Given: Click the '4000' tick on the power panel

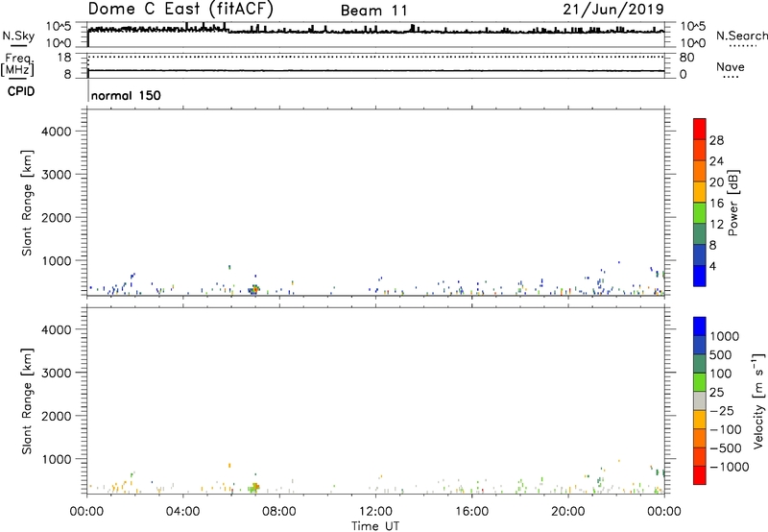Looking at the screenshot, I should (x=57, y=132).
